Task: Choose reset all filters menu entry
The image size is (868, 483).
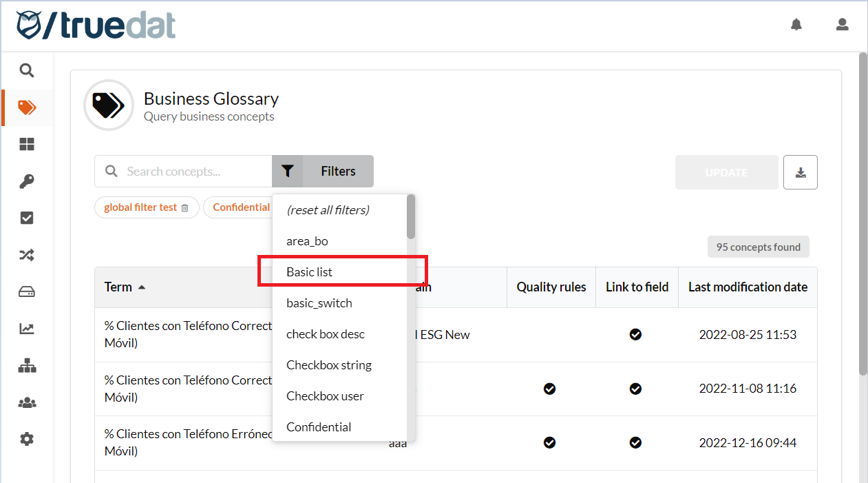Action: tap(328, 210)
